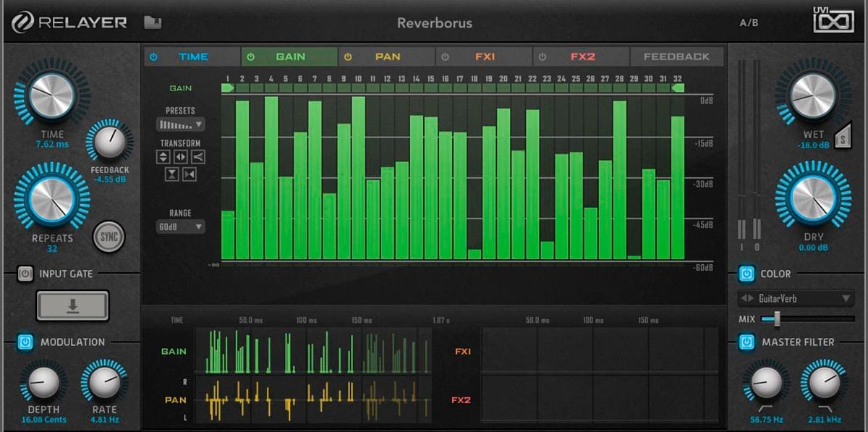
Task: Open the GuitarVerb color dropdown
Action: coord(796,298)
